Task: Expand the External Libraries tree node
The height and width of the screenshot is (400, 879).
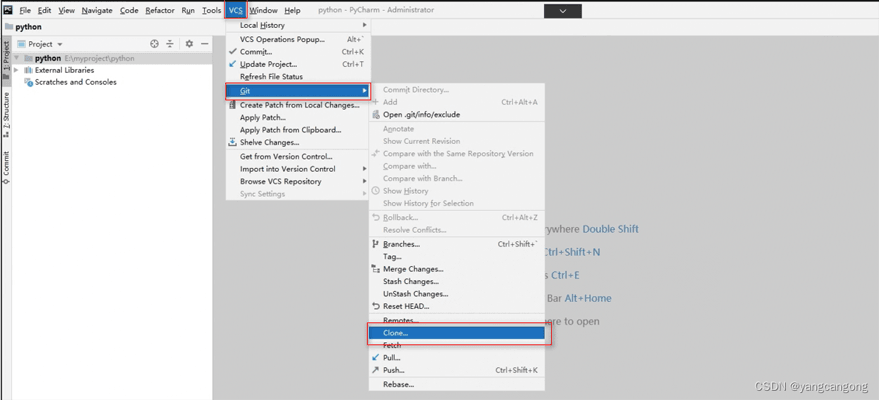Action: tap(16, 71)
